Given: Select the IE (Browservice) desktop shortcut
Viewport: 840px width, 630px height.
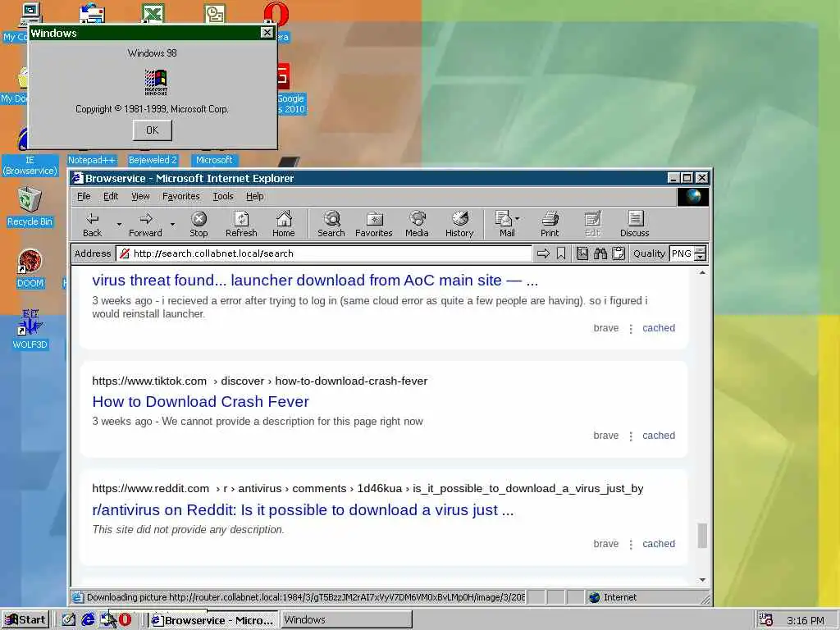Looking at the screenshot, I should 30,165.
